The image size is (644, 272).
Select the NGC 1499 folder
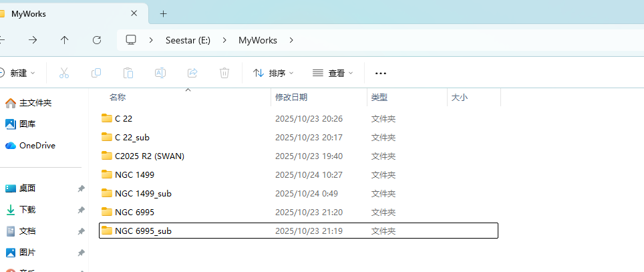pyautogui.click(x=134, y=174)
